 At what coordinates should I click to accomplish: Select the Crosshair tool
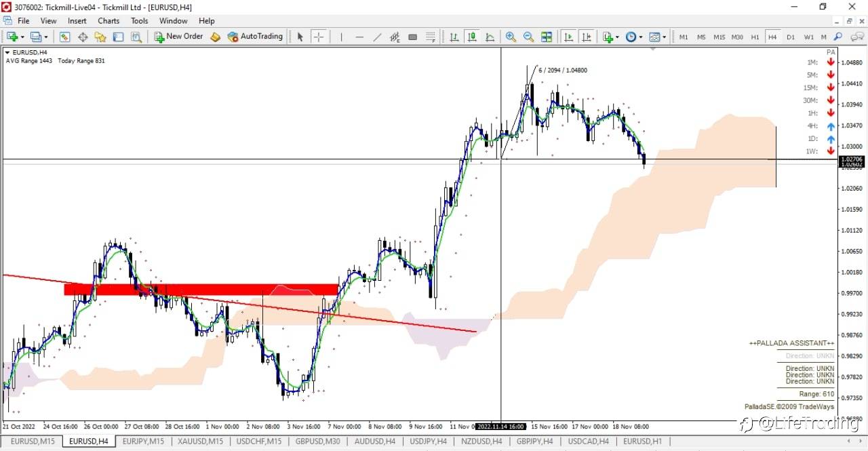318,37
